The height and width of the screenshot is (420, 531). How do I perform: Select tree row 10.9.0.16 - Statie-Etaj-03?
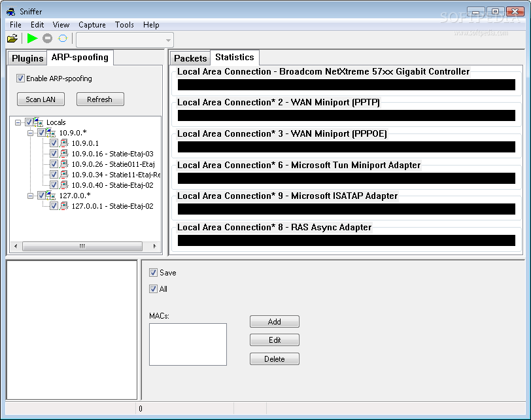(112, 154)
